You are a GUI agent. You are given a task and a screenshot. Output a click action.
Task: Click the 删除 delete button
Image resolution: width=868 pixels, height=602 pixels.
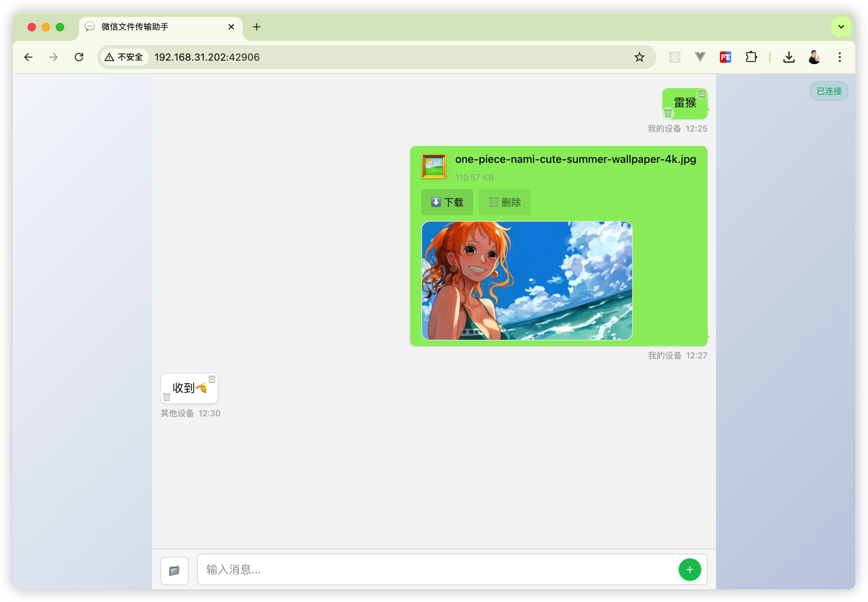[x=505, y=202]
